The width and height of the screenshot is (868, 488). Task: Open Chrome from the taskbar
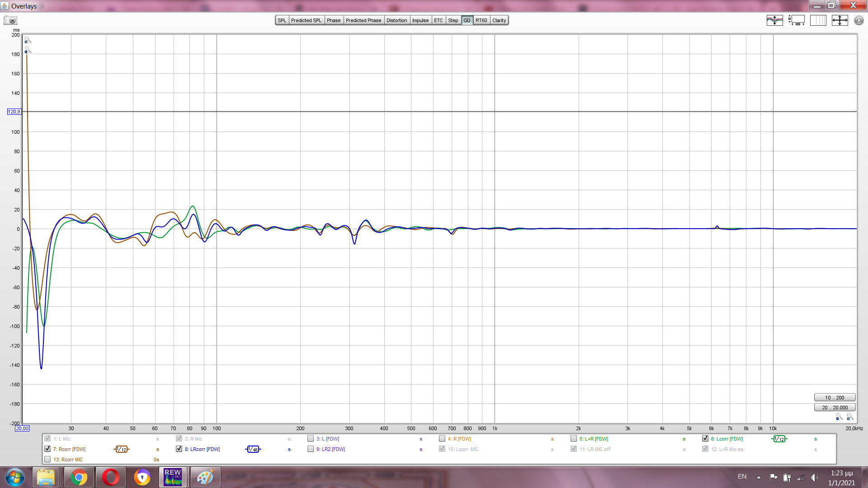tap(79, 477)
